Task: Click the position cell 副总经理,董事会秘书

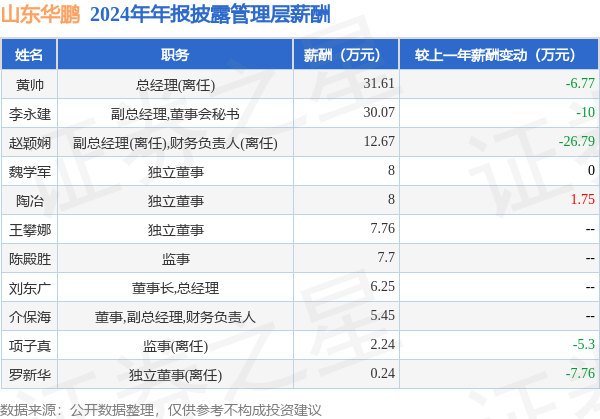Action: 175,114
